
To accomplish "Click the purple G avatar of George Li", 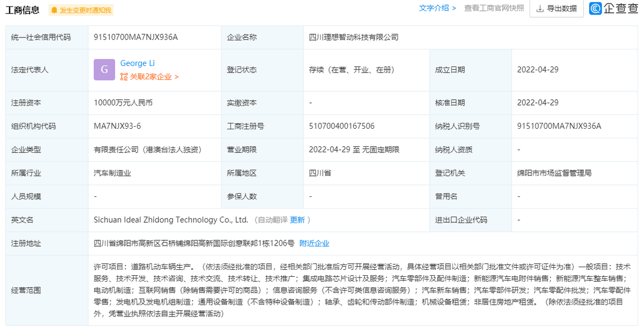I will [x=104, y=70].
